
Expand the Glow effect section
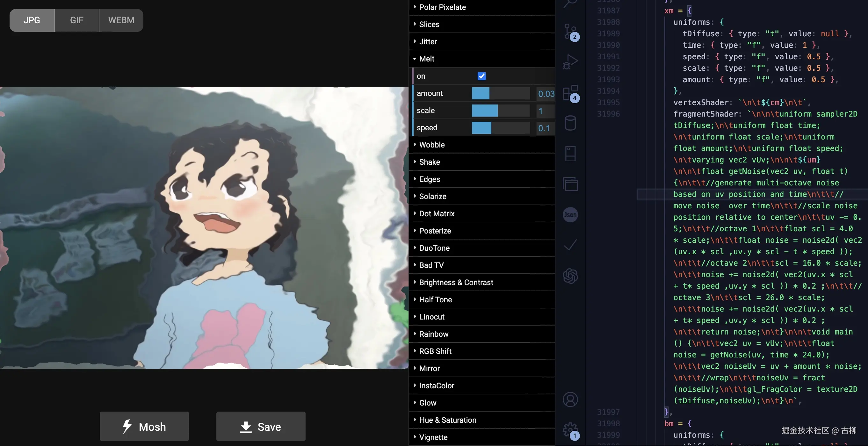click(427, 403)
